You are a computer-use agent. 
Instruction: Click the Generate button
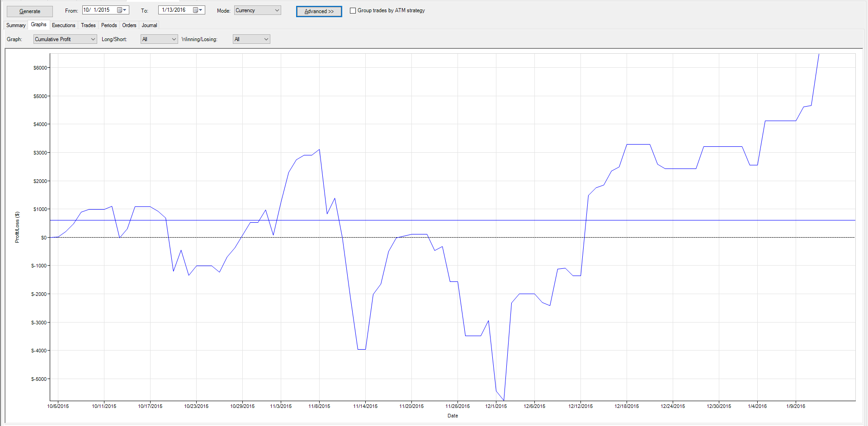[x=30, y=11]
